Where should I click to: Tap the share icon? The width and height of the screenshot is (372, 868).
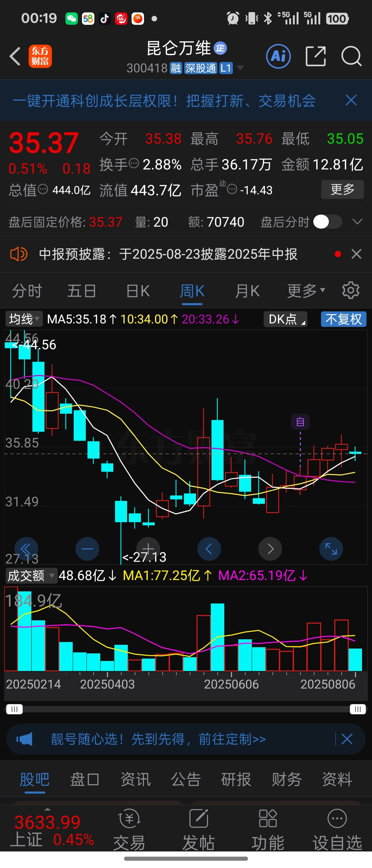[316, 56]
